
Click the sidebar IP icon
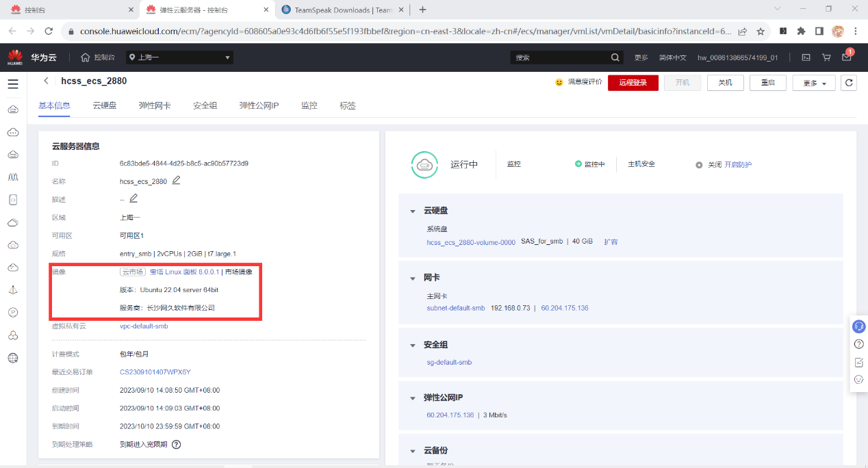click(12, 313)
